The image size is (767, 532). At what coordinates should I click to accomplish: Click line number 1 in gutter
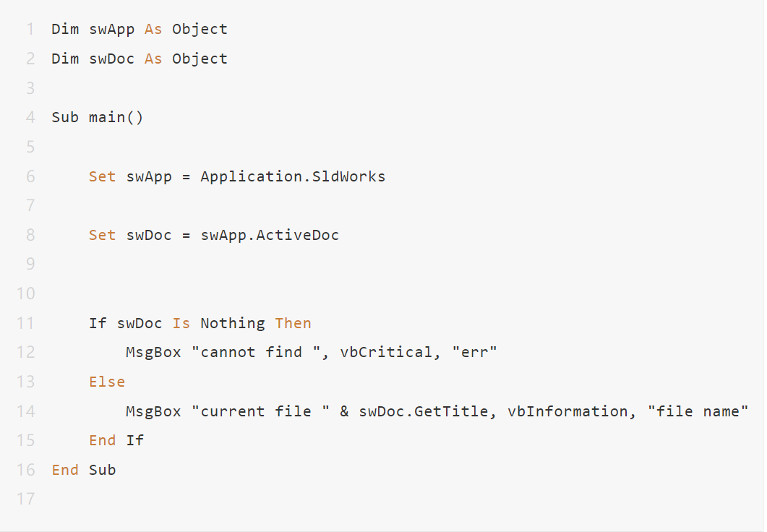point(30,30)
